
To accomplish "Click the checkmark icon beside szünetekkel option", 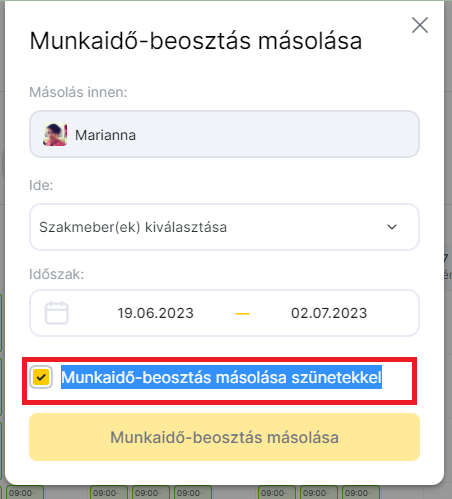I will click(41, 377).
